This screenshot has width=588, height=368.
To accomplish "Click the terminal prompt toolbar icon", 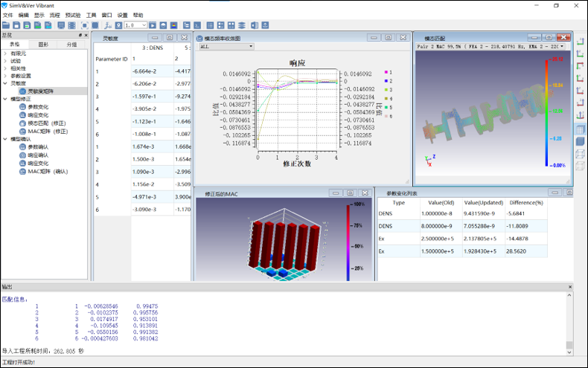I will pos(197,25).
